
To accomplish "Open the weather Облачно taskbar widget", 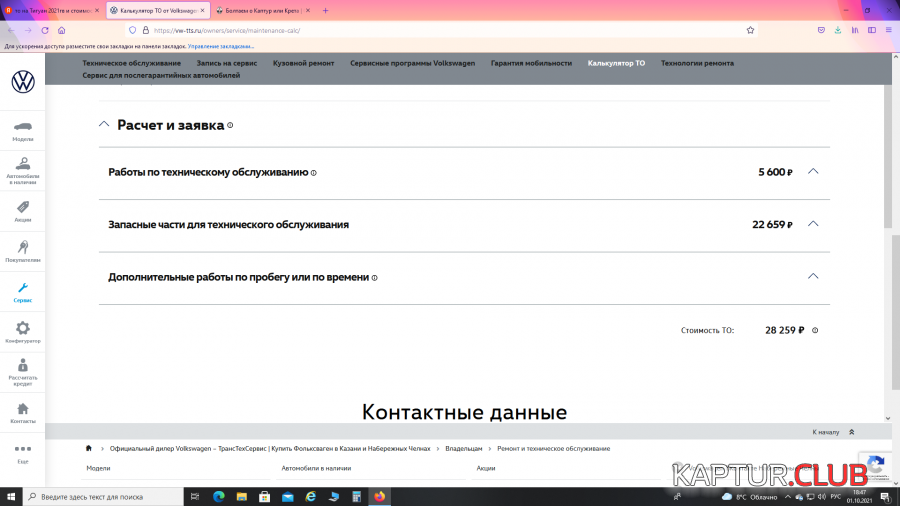I will [x=750, y=497].
